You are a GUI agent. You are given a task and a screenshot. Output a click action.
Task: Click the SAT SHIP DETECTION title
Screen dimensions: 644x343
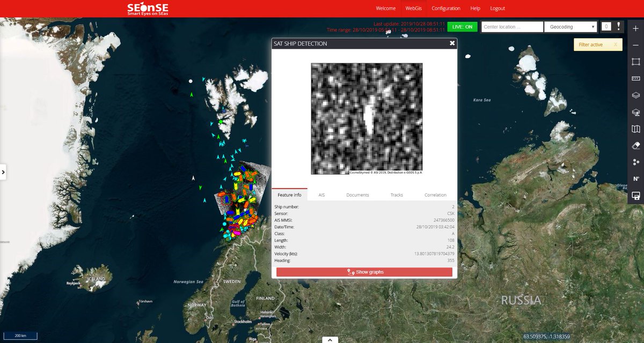coord(300,43)
